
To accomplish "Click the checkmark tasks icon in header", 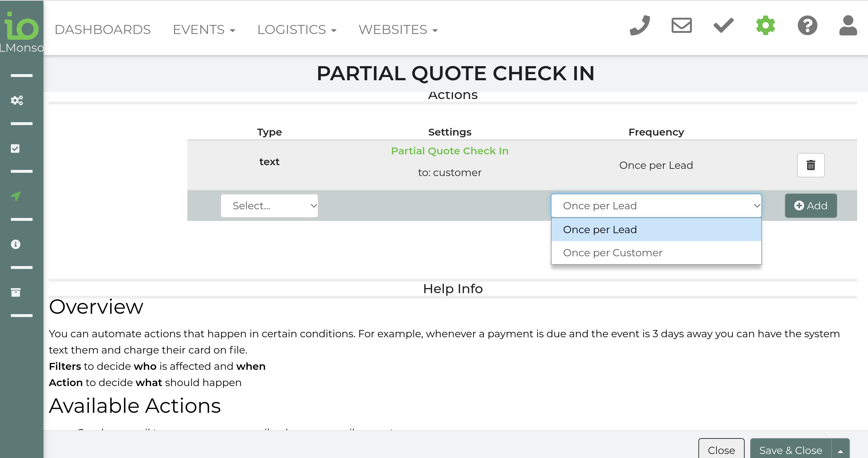I will 723,26.
